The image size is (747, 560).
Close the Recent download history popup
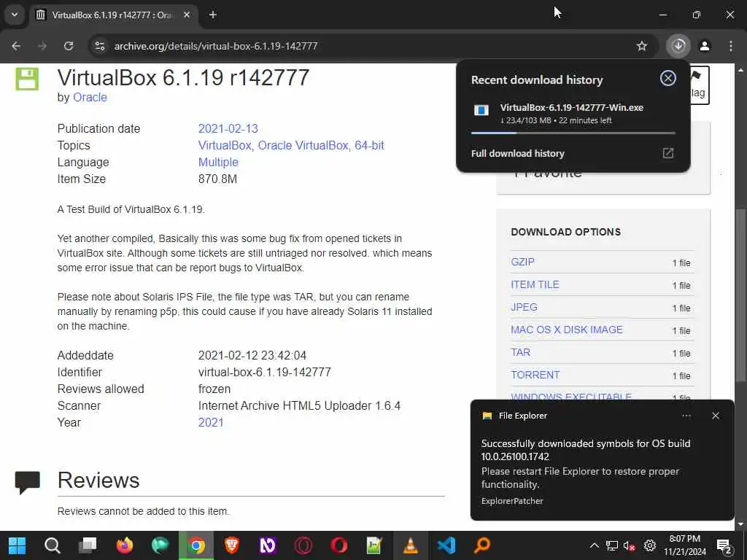(668, 78)
